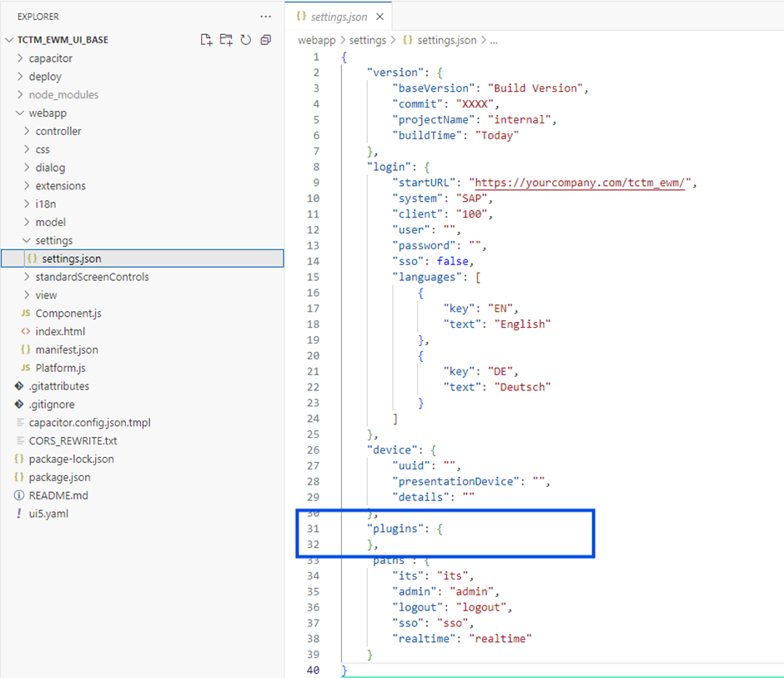Open index.html file
This screenshot has height=678, width=784.
pos(60,332)
